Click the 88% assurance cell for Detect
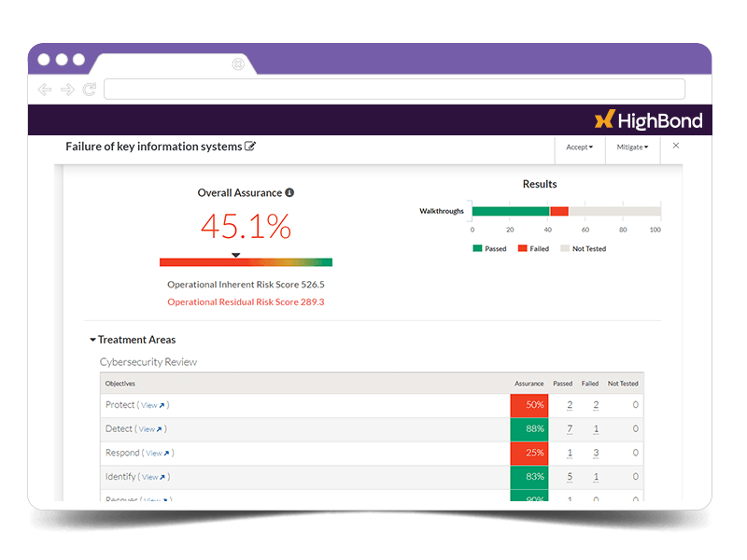The width and height of the screenshot is (747, 560). [529, 429]
